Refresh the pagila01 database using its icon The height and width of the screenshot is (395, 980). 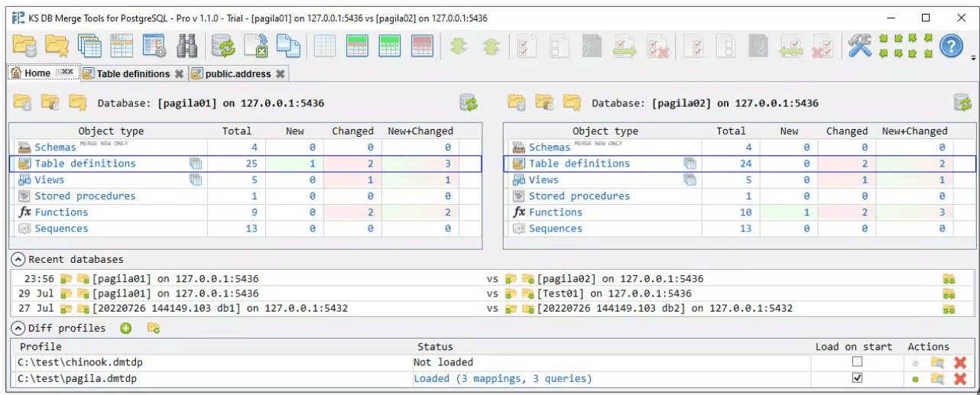[469, 102]
